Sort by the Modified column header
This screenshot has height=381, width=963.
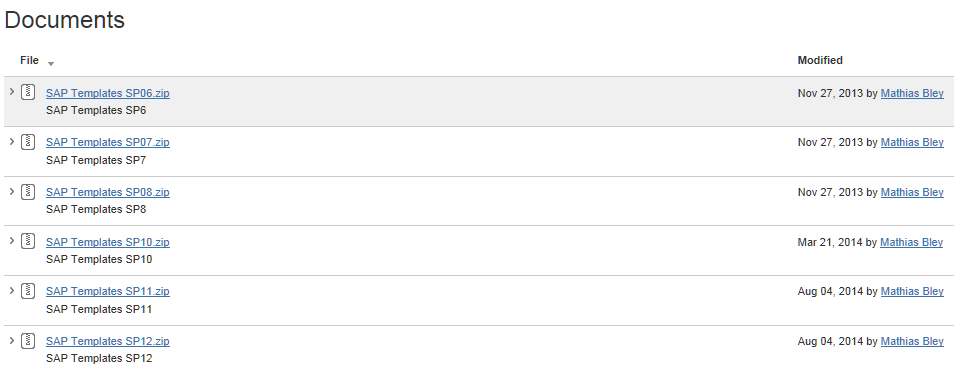pyautogui.click(x=820, y=60)
